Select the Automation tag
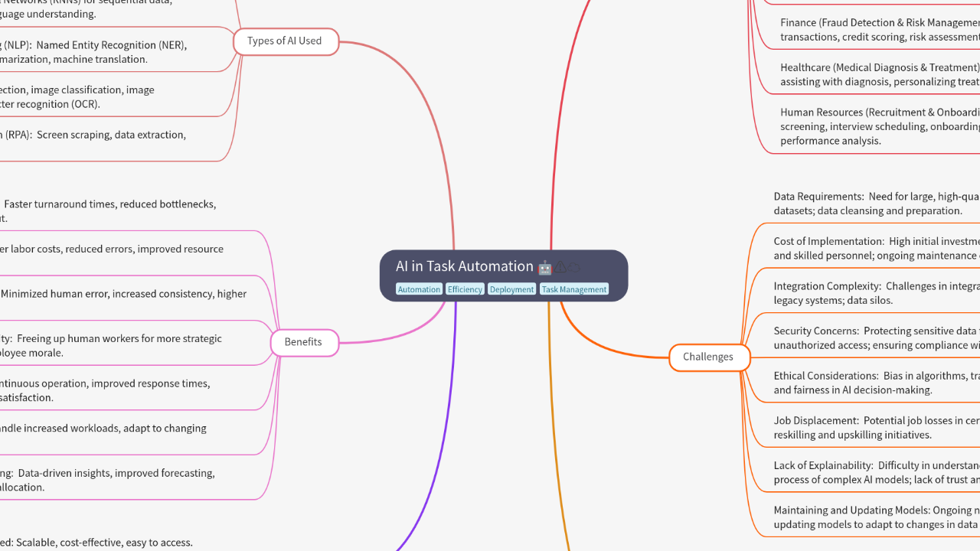The image size is (980, 551). click(419, 289)
